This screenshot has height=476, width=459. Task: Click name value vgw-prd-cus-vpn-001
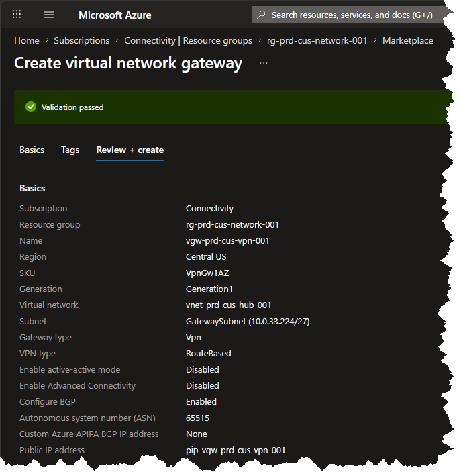tap(227, 241)
